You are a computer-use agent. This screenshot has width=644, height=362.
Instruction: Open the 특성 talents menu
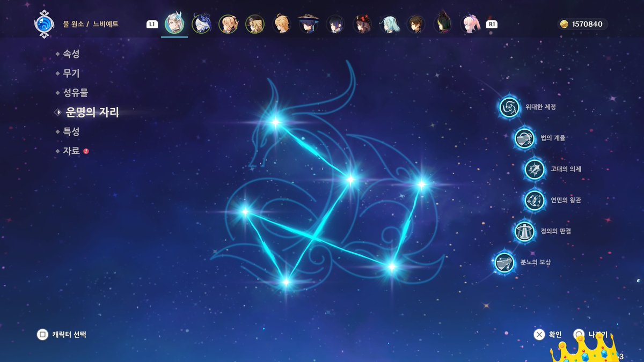click(x=71, y=131)
